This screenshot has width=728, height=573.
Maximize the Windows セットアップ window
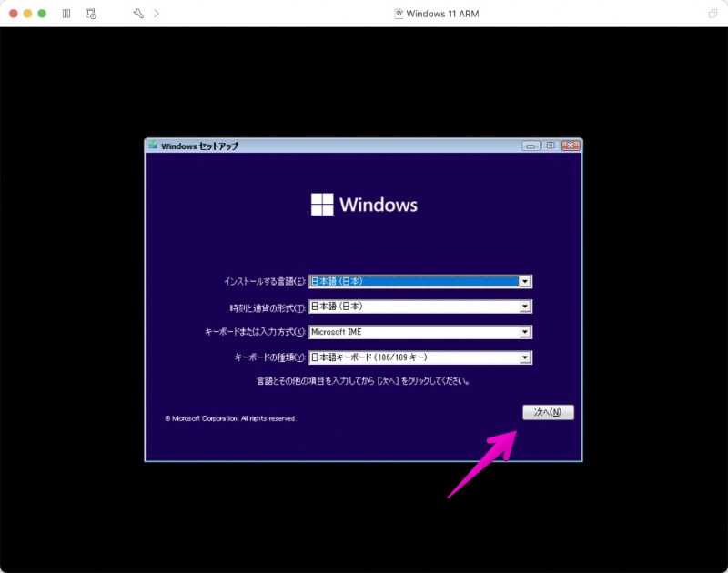[551, 145]
